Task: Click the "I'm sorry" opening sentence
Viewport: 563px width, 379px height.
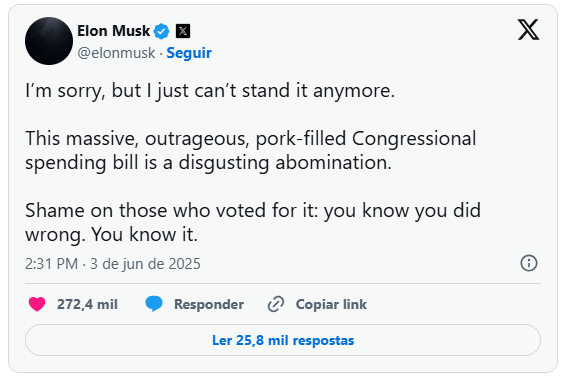Action: coord(210,90)
